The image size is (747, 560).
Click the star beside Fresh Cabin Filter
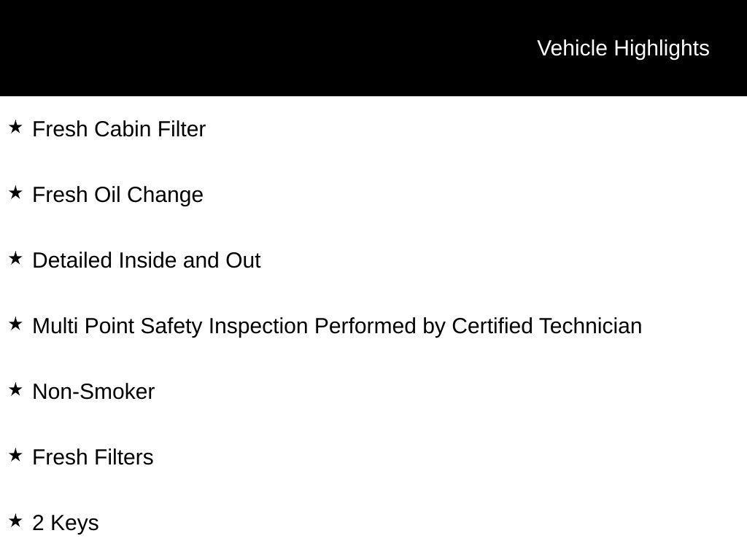[15, 128]
